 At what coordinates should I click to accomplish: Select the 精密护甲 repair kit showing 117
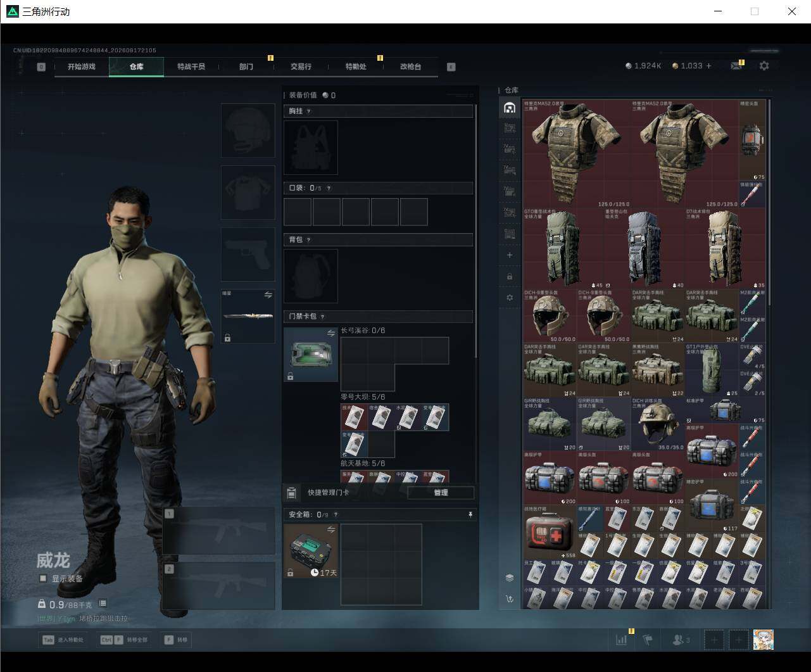(712, 505)
